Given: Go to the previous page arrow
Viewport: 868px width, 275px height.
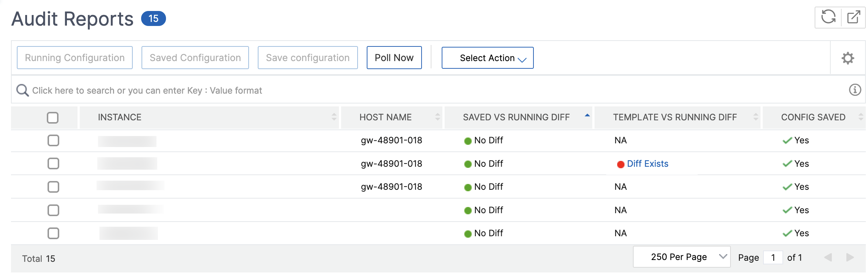Looking at the screenshot, I should (x=828, y=257).
